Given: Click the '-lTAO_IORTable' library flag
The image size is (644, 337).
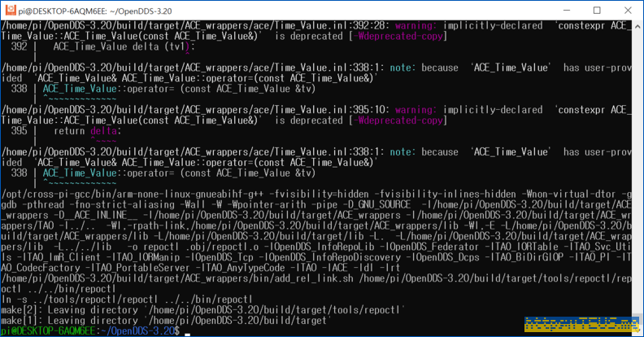Looking at the screenshot, I should (521, 247).
